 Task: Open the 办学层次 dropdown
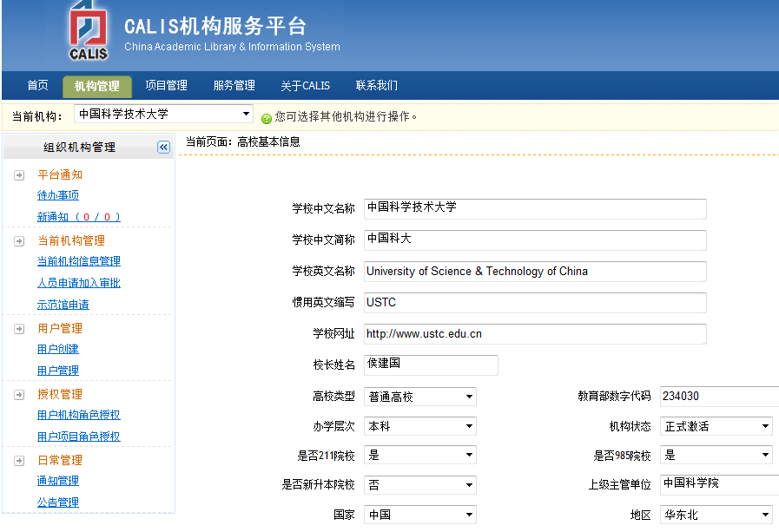coord(420,426)
